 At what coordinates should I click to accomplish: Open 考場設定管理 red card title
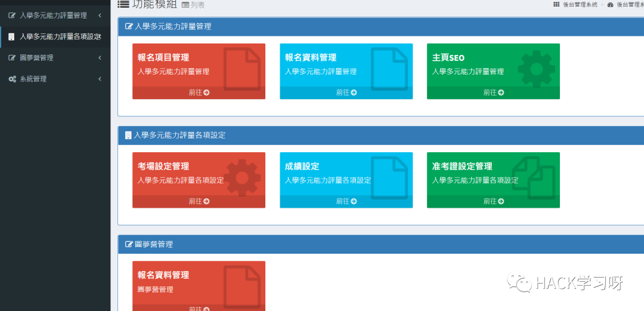click(163, 167)
